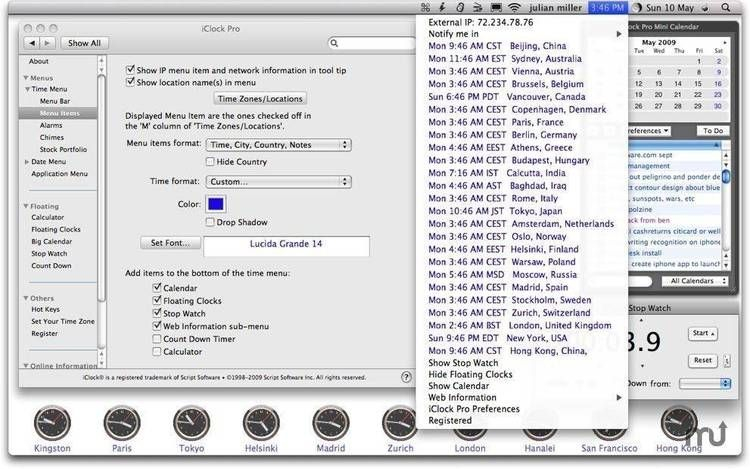Enable the Hide Country checkbox

[210, 162]
